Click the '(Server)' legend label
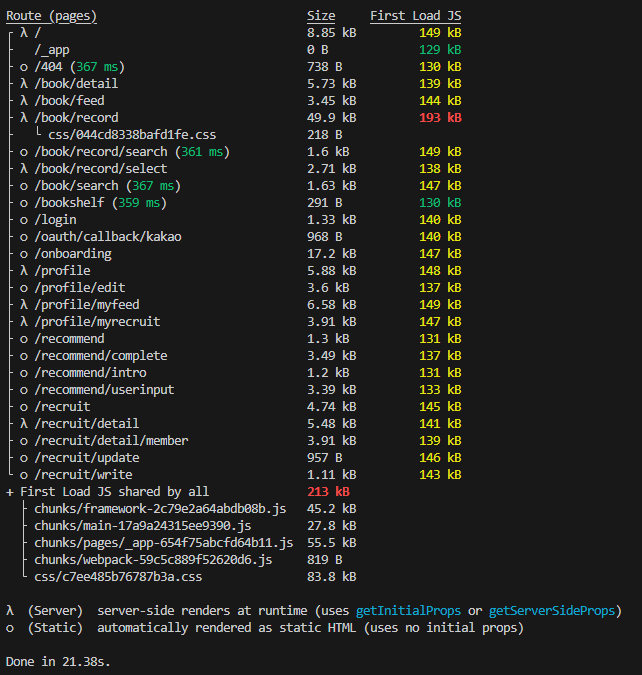This screenshot has width=642, height=675. (55, 611)
